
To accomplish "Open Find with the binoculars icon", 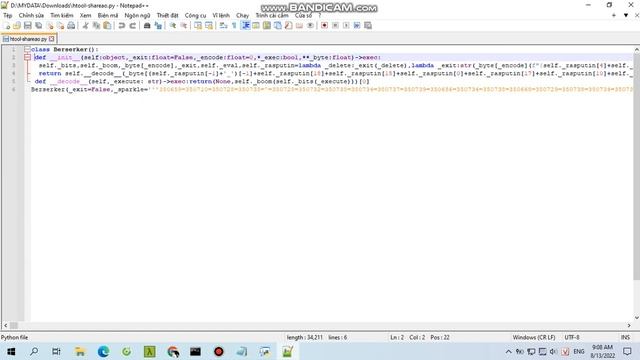I will [147, 25].
